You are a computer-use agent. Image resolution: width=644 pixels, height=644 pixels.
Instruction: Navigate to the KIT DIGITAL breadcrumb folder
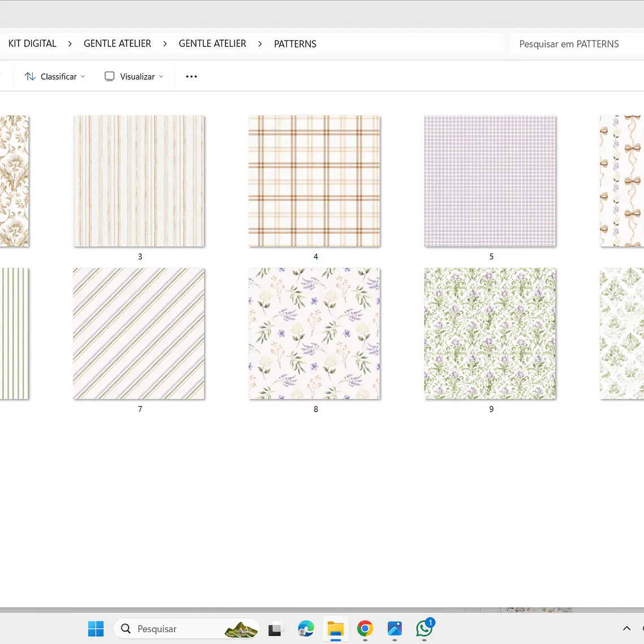(x=32, y=43)
